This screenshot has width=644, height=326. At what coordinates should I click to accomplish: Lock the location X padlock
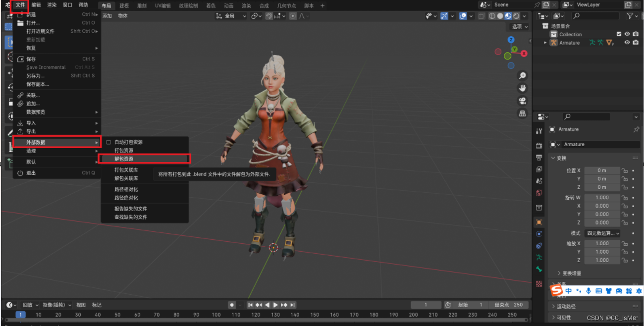(625, 170)
